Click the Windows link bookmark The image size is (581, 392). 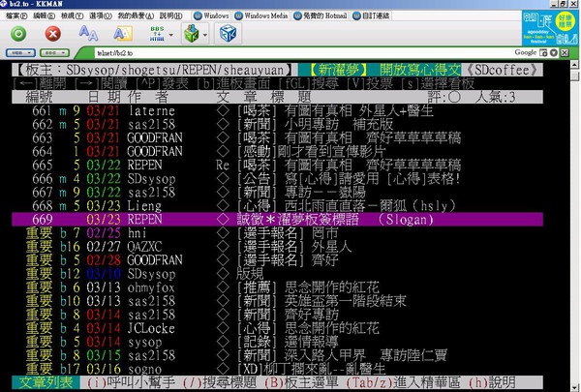(211, 15)
